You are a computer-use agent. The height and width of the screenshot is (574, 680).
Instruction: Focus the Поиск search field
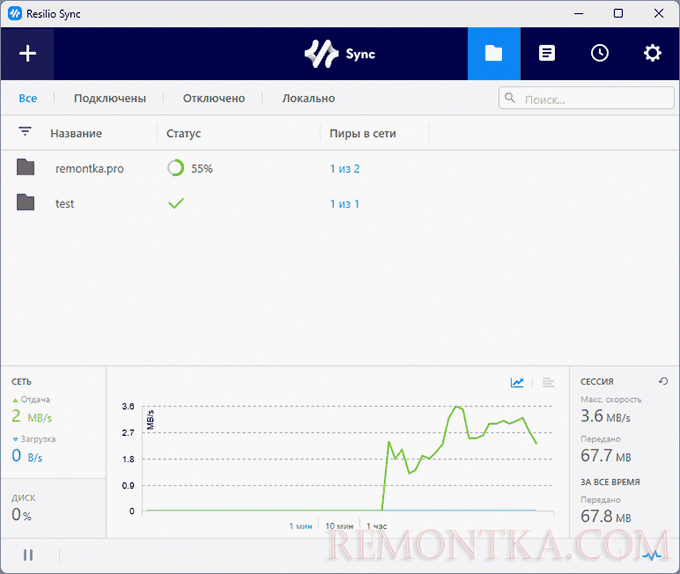click(586, 98)
